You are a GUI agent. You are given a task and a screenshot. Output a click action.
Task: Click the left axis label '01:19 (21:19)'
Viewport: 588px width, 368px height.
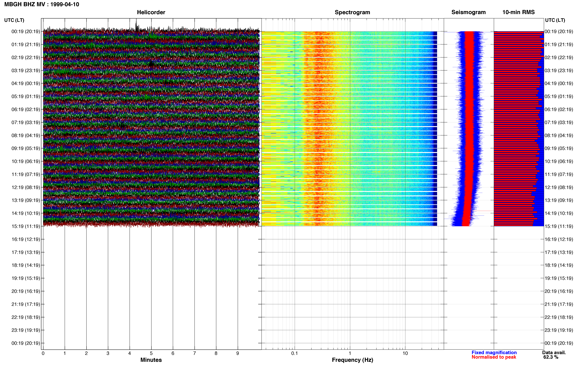click(x=26, y=45)
